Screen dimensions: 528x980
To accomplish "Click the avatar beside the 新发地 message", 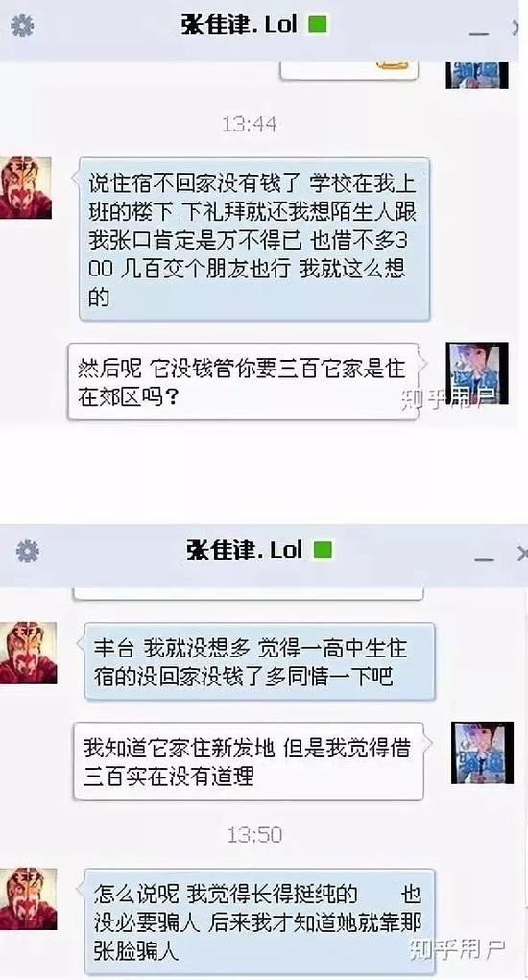I will tap(482, 753).
